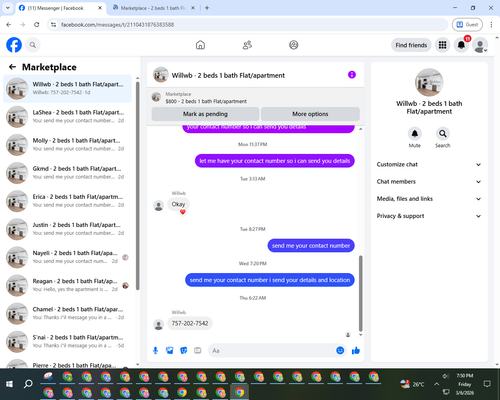
Task: Open Nayeli conversation in chat list
Action: click(x=68, y=257)
